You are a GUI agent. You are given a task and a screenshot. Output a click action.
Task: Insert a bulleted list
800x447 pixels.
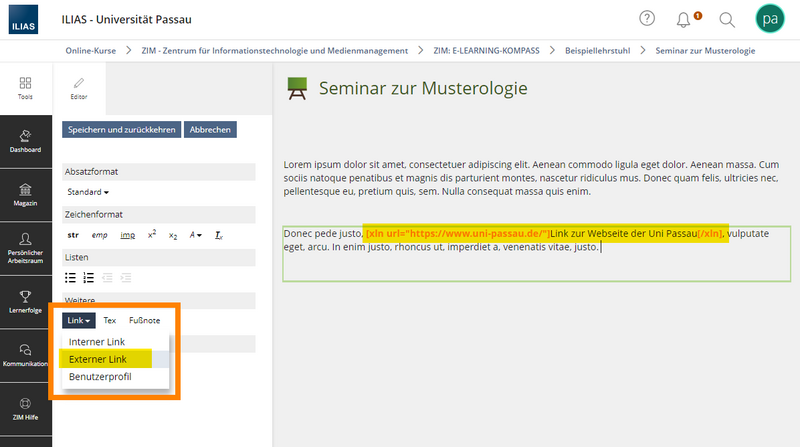point(70,278)
